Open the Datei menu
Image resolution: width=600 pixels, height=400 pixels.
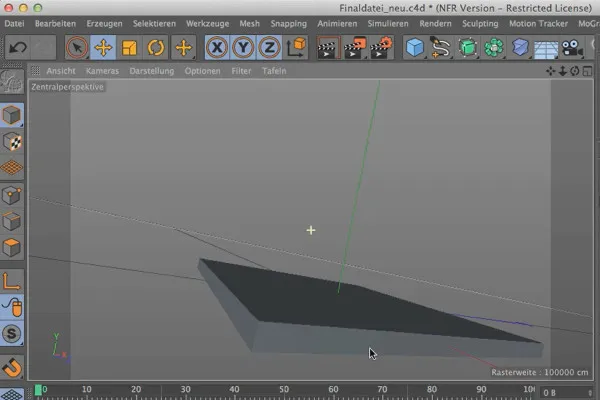tap(14, 24)
